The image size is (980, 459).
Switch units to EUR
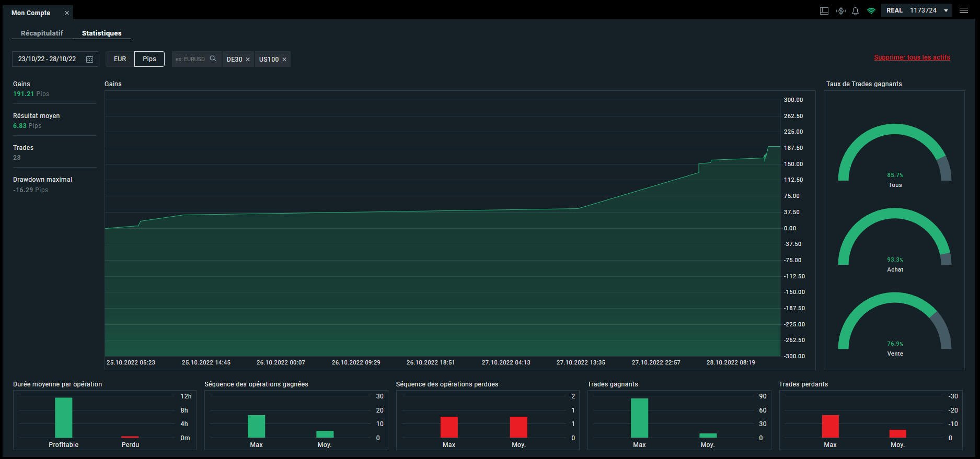[120, 59]
